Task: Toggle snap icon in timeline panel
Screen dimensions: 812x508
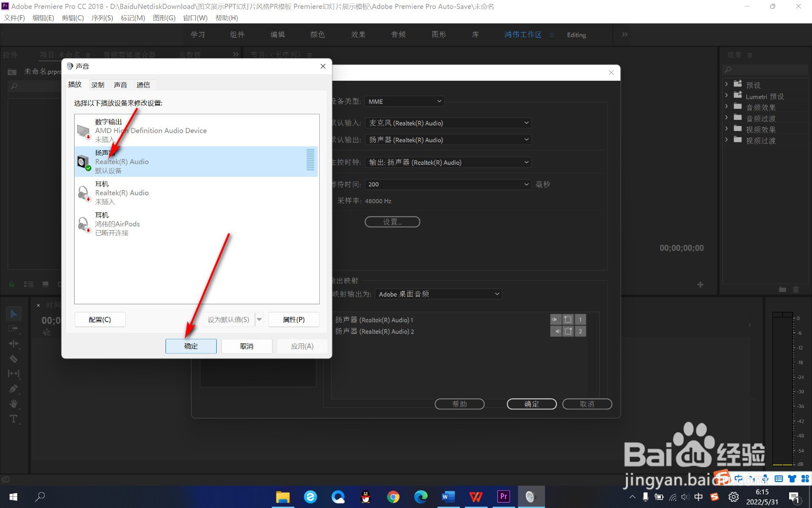Action: (x=46, y=332)
